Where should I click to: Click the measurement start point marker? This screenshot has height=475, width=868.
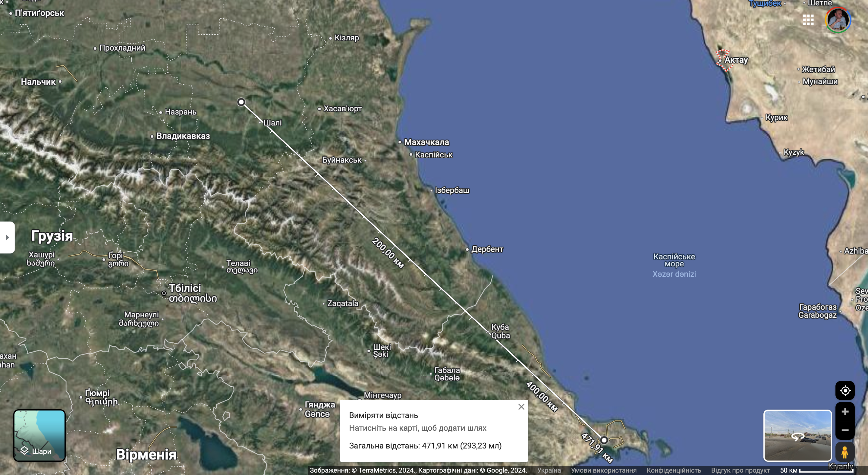tap(241, 102)
